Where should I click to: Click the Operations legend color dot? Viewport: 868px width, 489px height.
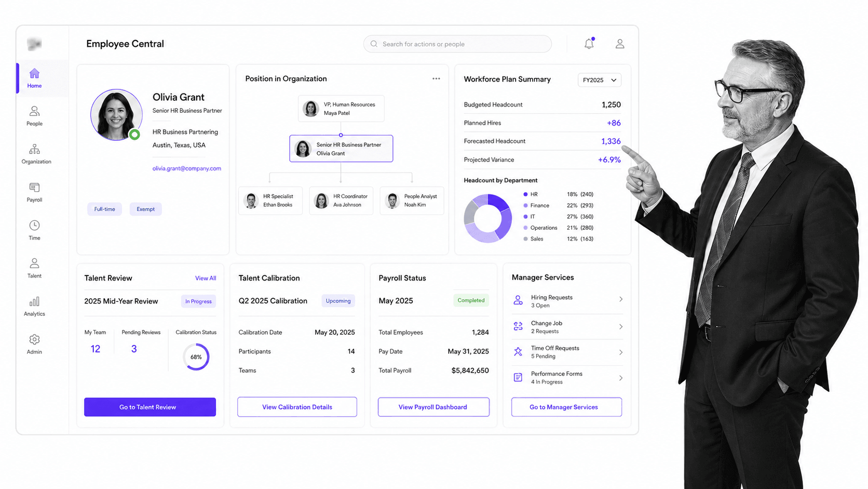pyautogui.click(x=525, y=228)
